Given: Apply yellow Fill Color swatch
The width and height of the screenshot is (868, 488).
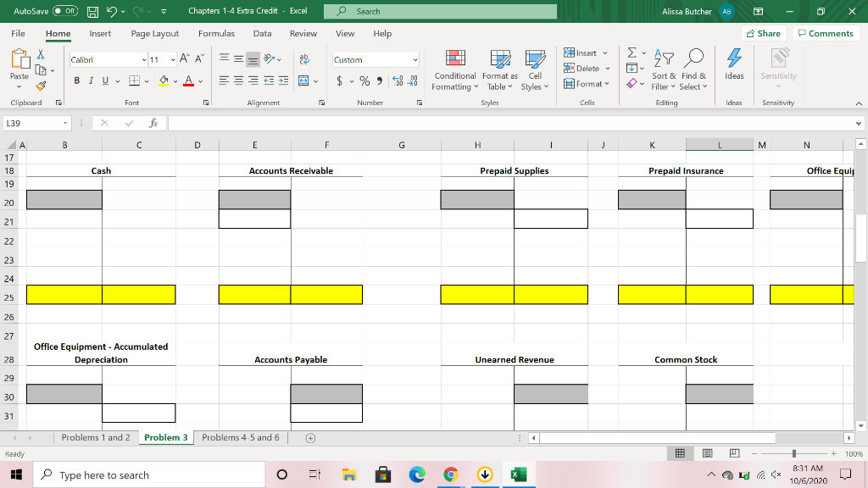Looking at the screenshot, I should [164, 80].
